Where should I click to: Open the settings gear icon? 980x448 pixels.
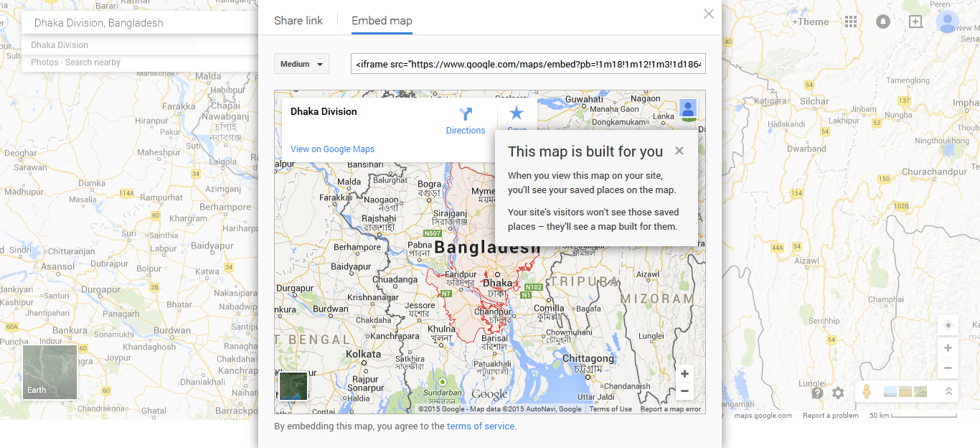coord(838,393)
